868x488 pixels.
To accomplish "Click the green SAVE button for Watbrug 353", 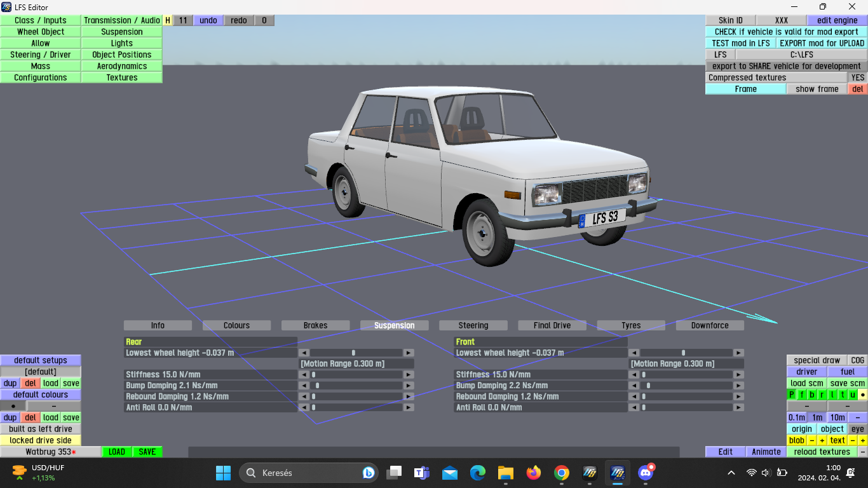I will (147, 452).
